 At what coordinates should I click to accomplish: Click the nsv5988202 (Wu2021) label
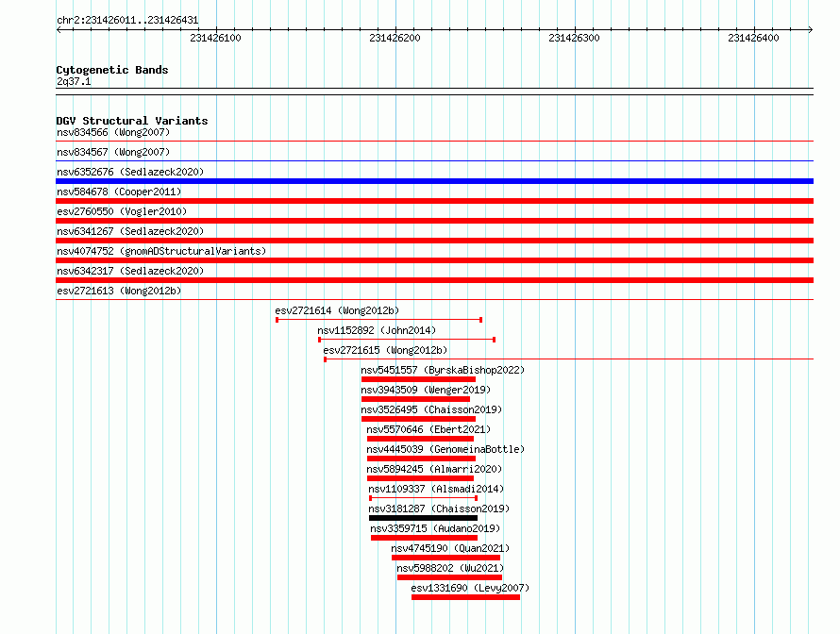click(x=450, y=568)
